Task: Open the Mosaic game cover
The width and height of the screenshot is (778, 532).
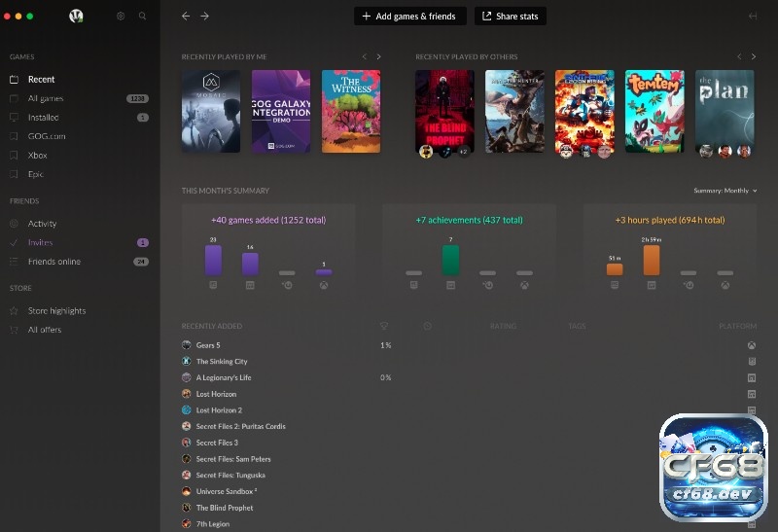Action: click(211, 111)
